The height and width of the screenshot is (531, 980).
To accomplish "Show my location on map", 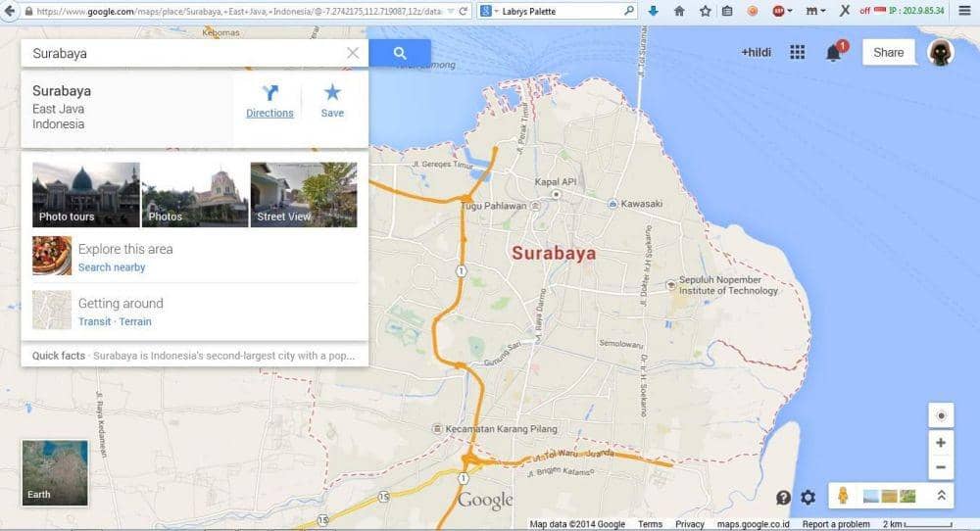I will [x=941, y=416].
